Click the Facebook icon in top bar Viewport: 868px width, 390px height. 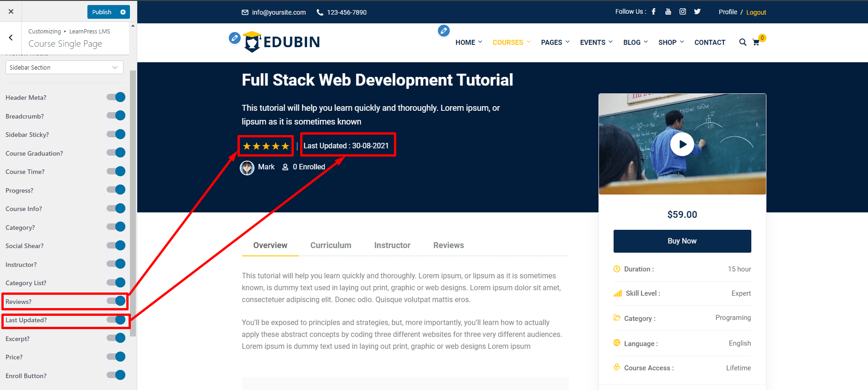pos(653,12)
